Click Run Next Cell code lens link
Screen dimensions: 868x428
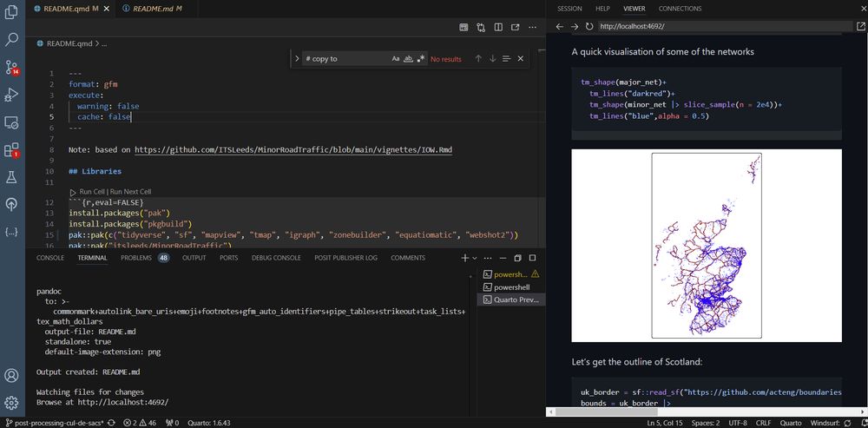click(130, 192)
